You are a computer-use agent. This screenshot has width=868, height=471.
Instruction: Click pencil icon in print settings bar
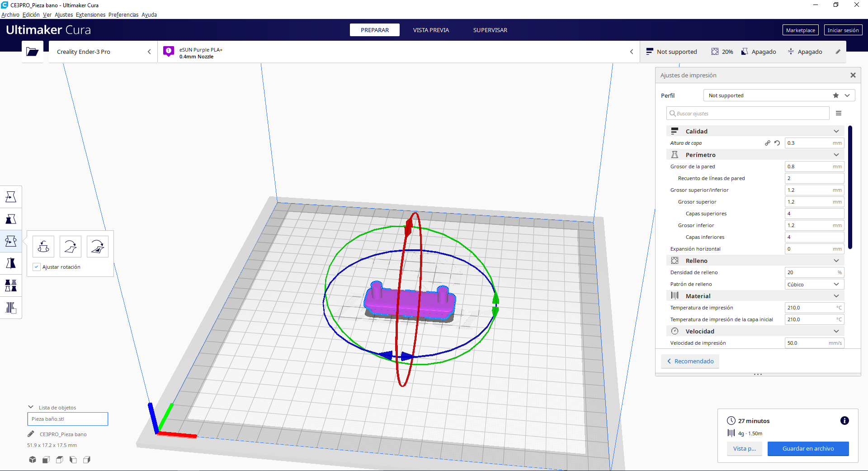[x=838, y=52]
